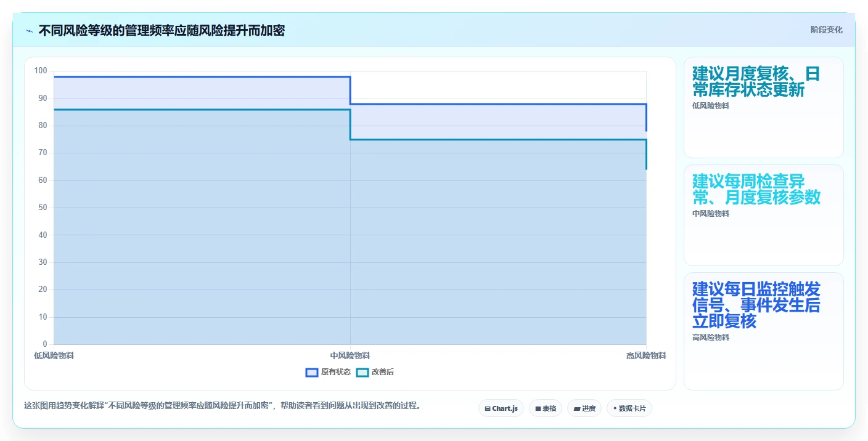
Task: Click the chart description text below the chart
Action: pos(222,405)
